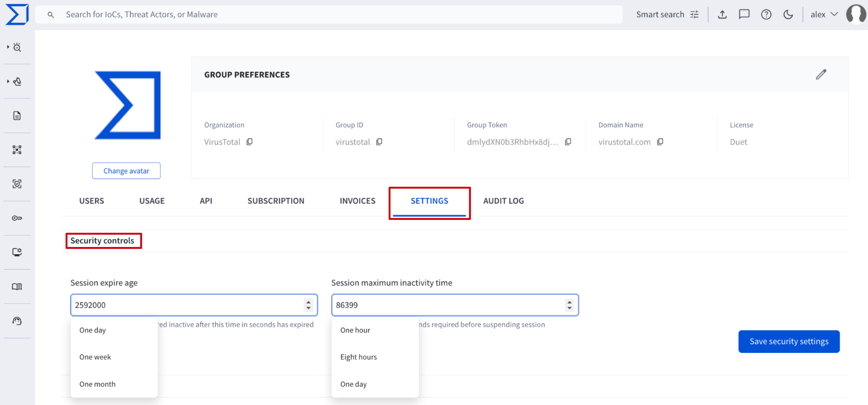Expand the alex user account menu
This screenshot has height=405, width=868.
(824, 14)
